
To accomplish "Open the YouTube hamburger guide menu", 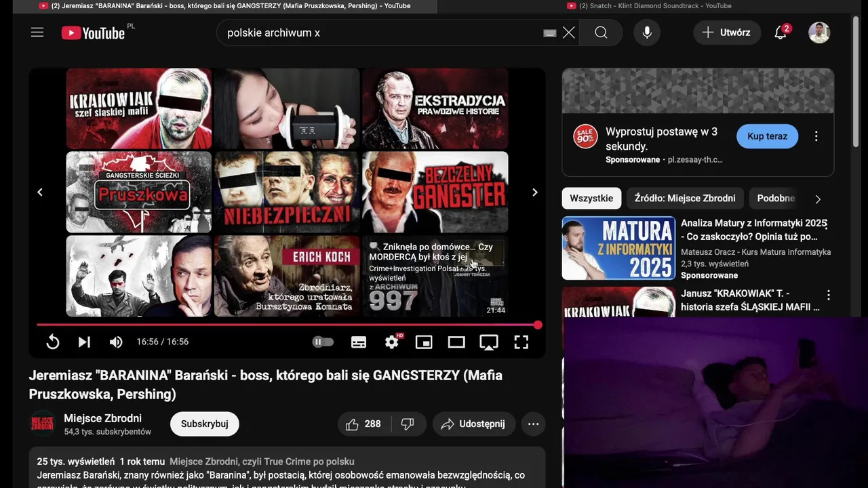I will [37, 33].
